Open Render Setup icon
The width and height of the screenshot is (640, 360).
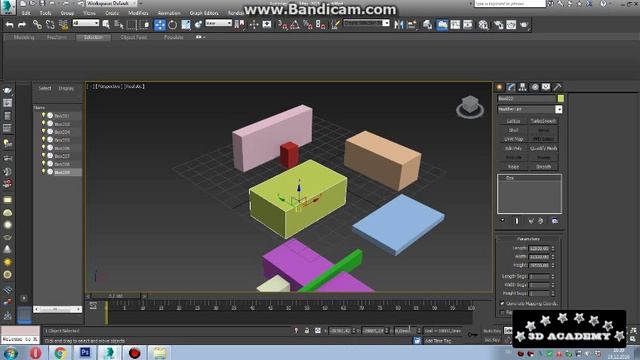point(498,25)
